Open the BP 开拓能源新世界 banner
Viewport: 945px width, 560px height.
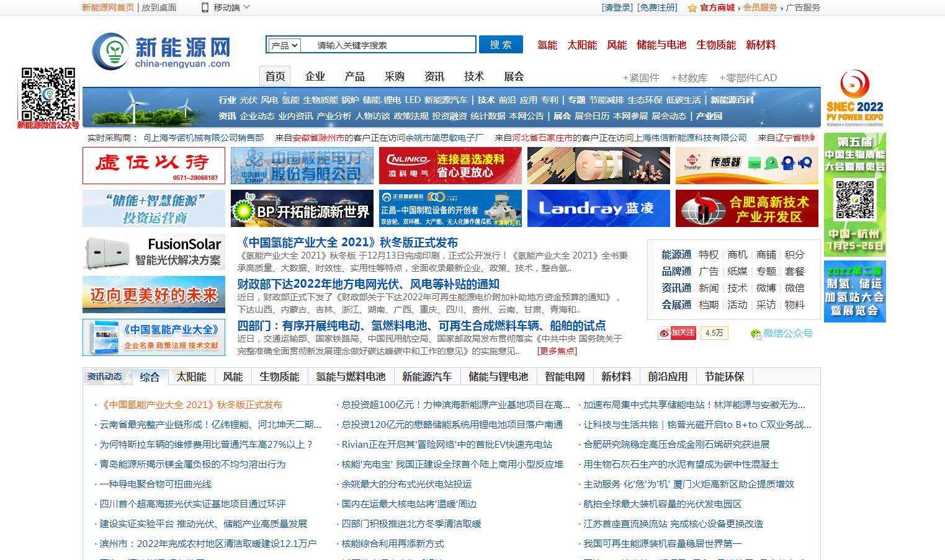click(x=302, y=208)
